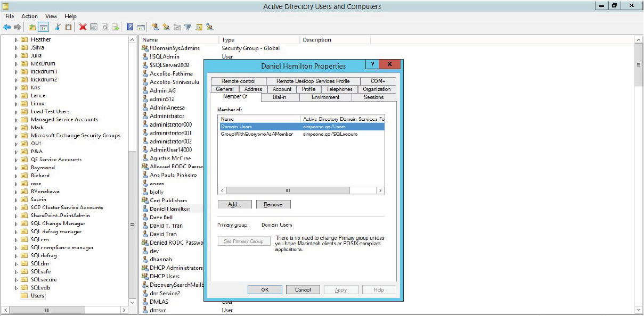Image resolution: width=644 pixels, height=316 pixels.
Task: Open the blue question mark Help icon
Action: (x=130, y=27)
